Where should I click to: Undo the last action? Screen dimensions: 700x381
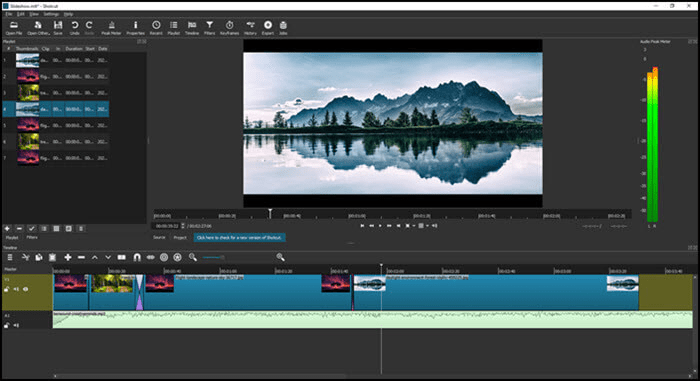click(x=75, y=28)
